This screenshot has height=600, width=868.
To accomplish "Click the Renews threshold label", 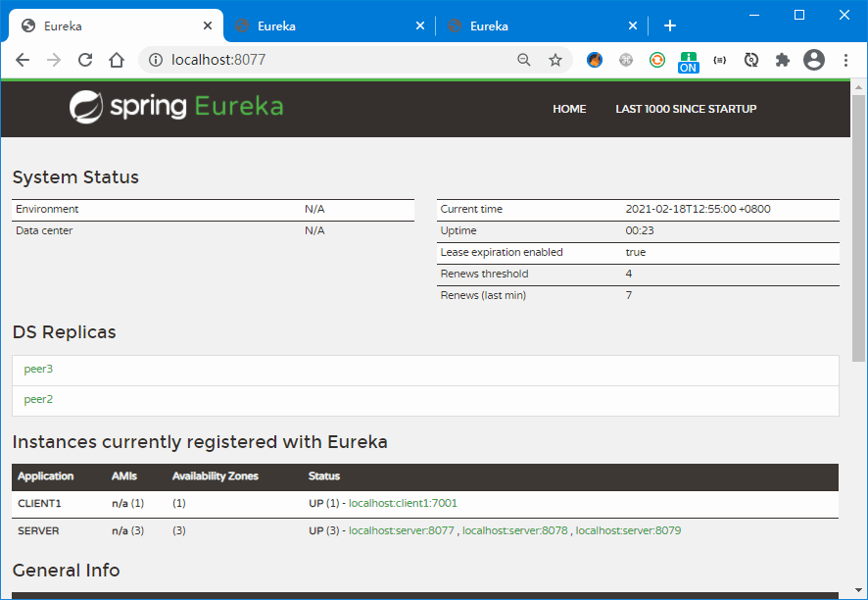I will tap(484, 274).
